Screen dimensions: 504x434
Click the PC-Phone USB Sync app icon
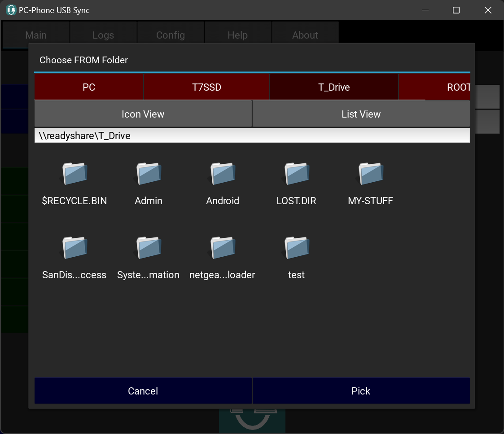coord(11,10)
